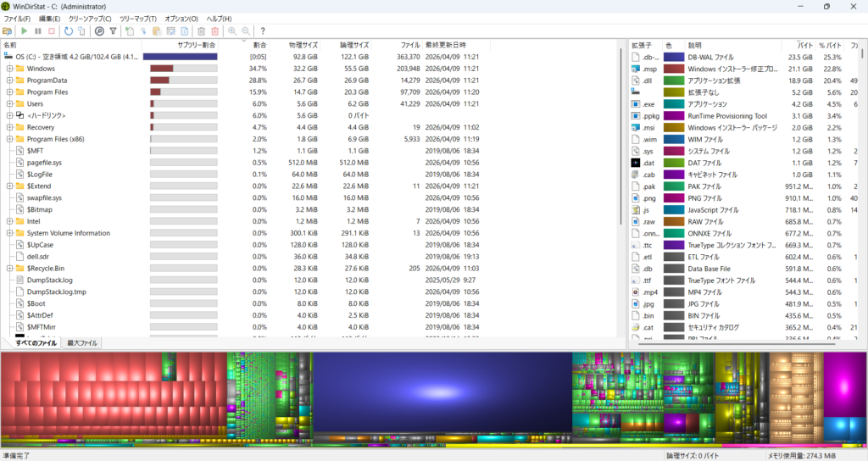Click the zoom in magnifier icon
This screenshot has height=461, width=868.
232,31
